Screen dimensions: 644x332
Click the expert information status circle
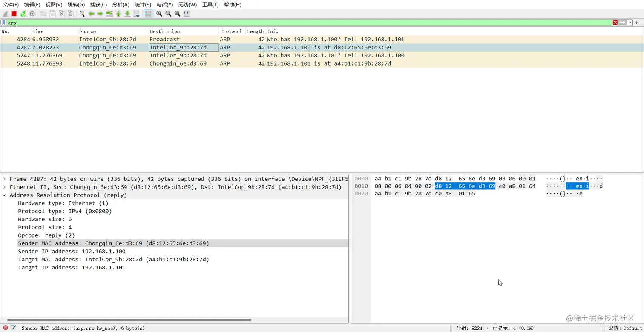click(x=6, y=328)
